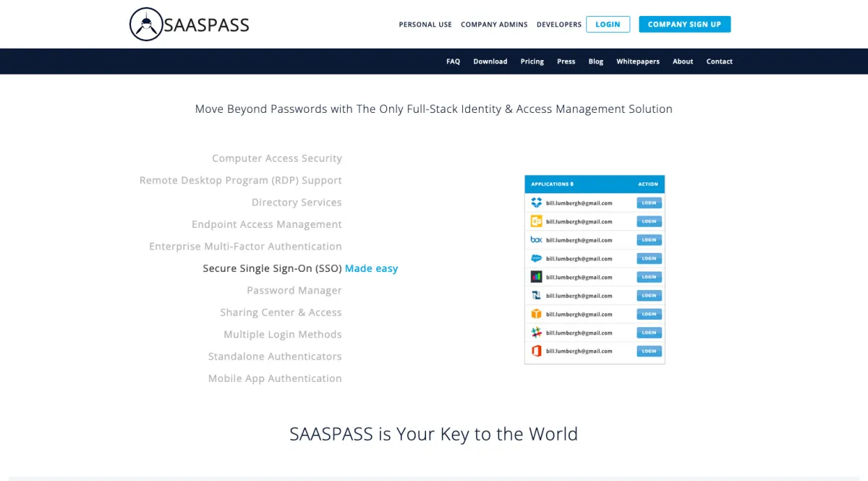Select Password Manager feature in list
The image size is (868, 481).
[x=294, y=291]
